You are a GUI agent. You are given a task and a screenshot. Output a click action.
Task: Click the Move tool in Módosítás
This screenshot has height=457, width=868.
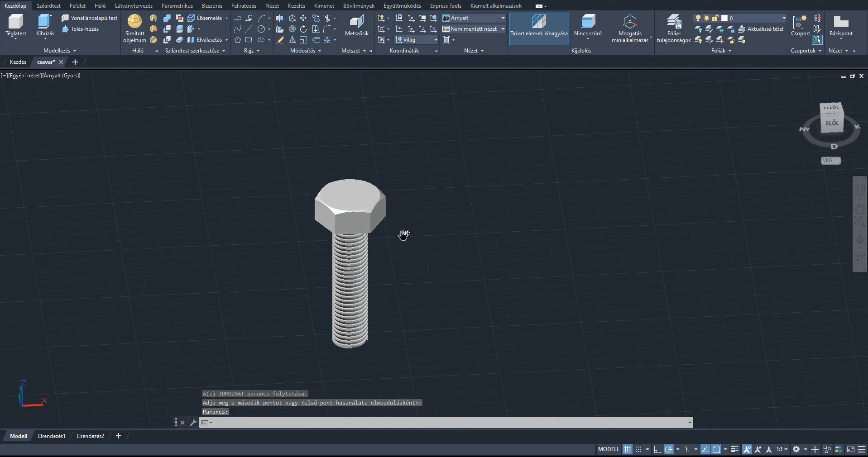(x=303, y=18)
